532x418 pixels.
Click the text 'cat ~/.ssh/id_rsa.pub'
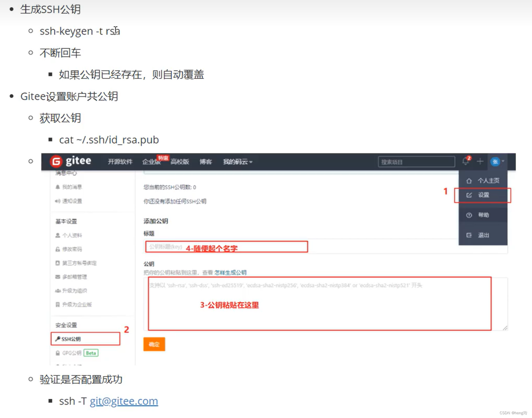[x=109, y=140]
